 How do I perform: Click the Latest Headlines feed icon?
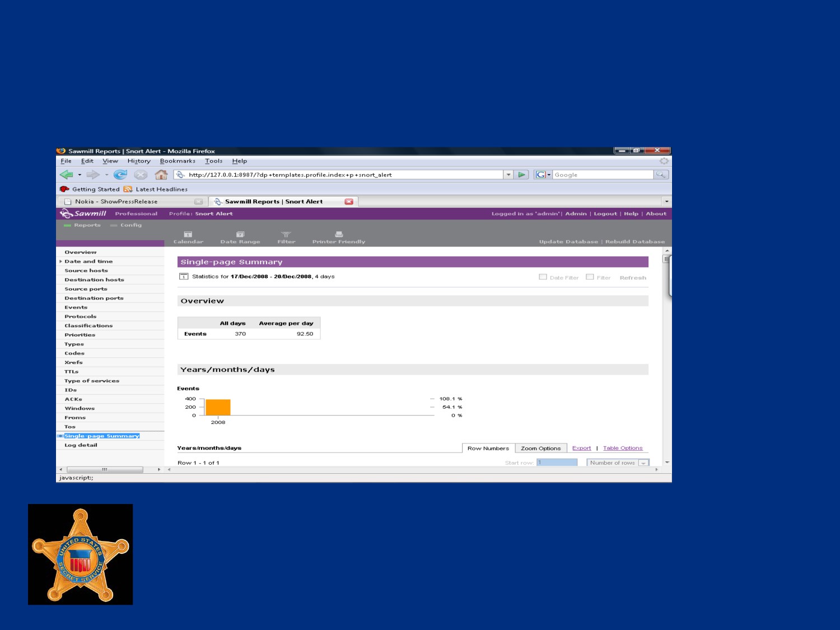click(128, 189)
